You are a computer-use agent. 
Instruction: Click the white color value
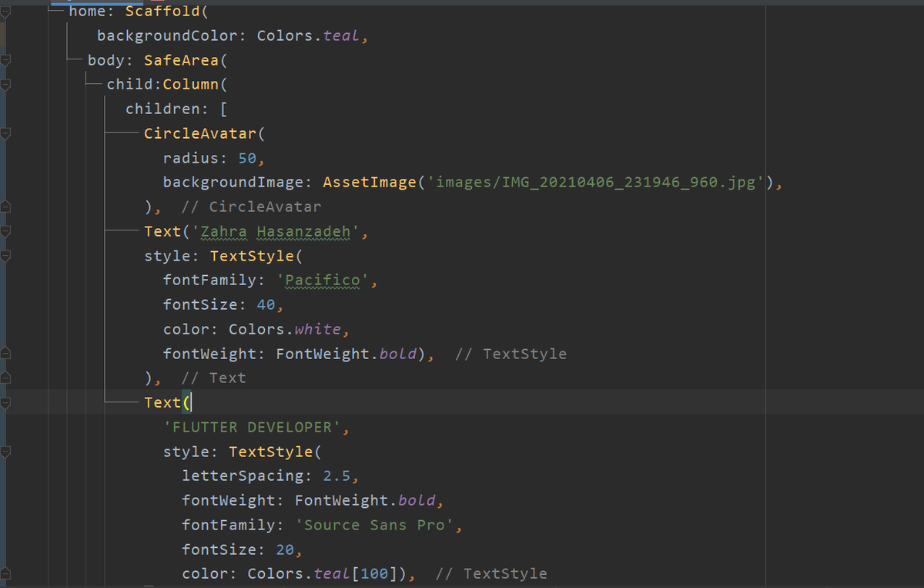pos(318,329)
